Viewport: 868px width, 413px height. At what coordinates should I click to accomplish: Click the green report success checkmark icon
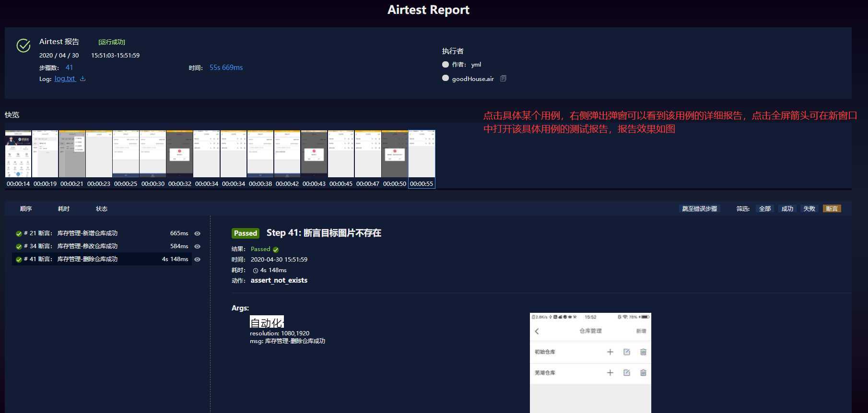(x=23, y=46)
